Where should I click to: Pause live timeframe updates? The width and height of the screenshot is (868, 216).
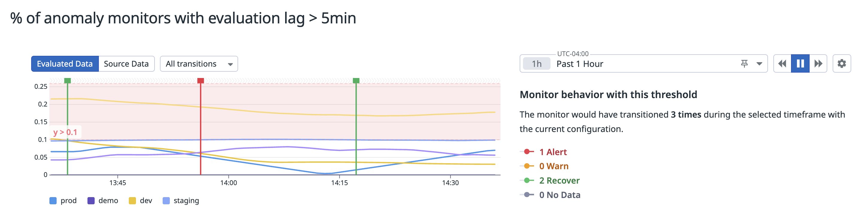pyautogui.click(x=800, y=64)
